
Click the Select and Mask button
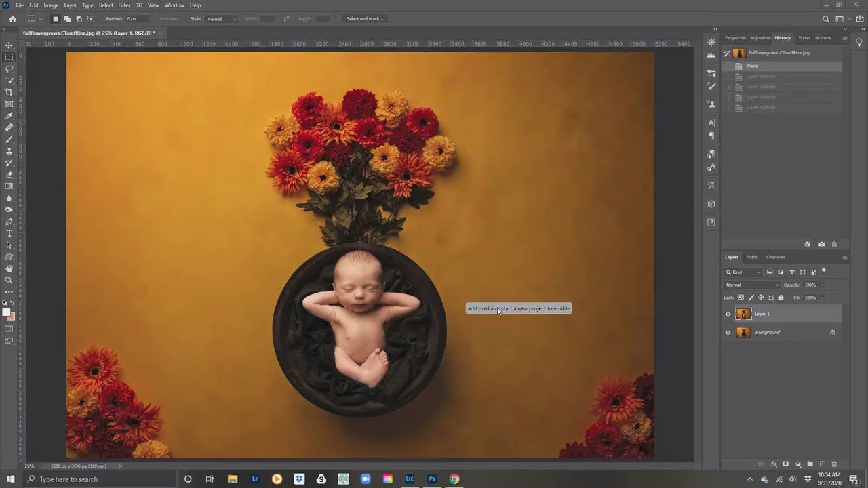pos(365,18)
